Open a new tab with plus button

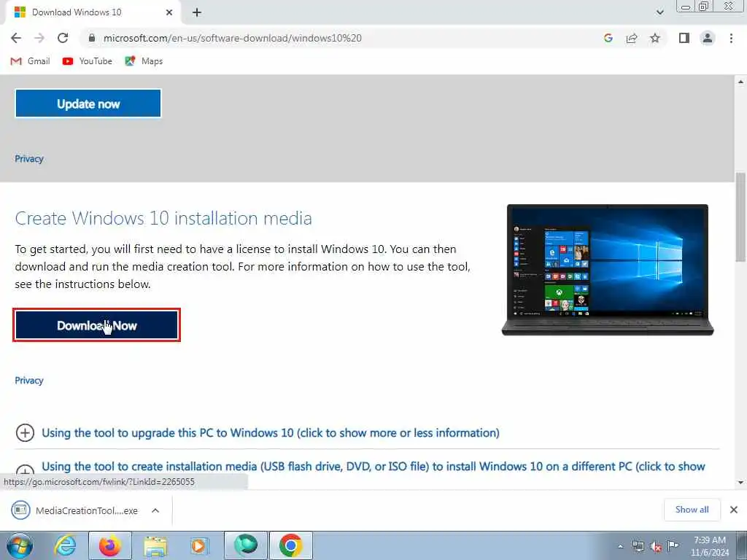197,12
